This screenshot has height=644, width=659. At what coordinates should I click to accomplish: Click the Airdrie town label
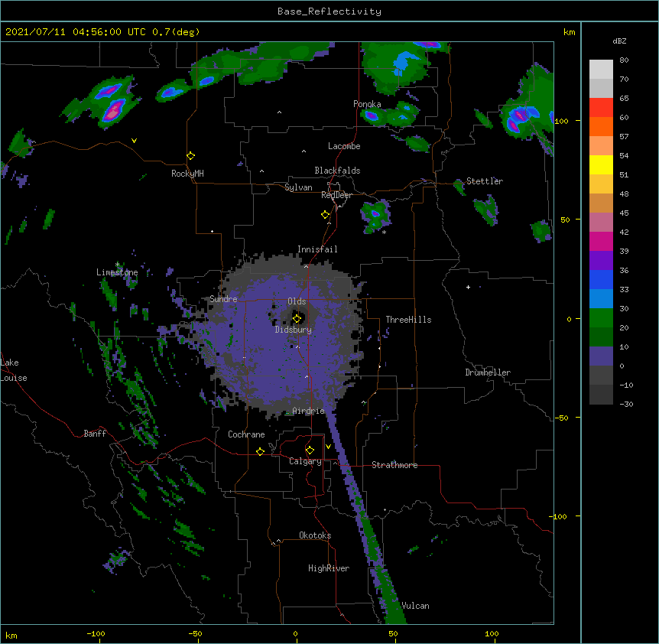[309, 411]
